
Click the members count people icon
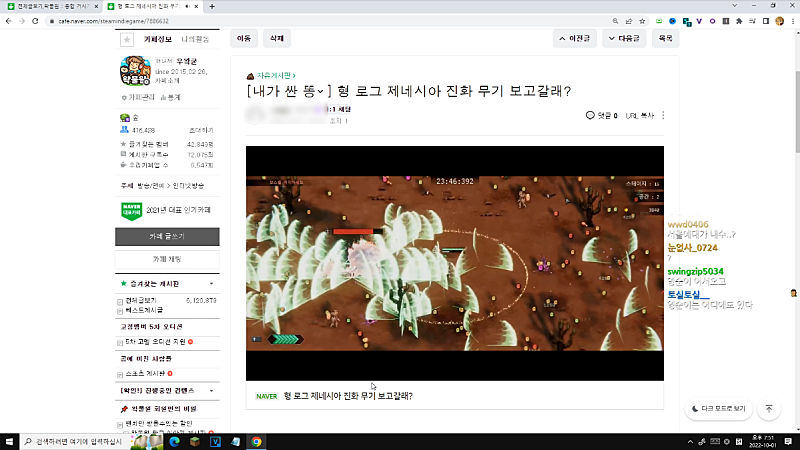coord(124,130)
